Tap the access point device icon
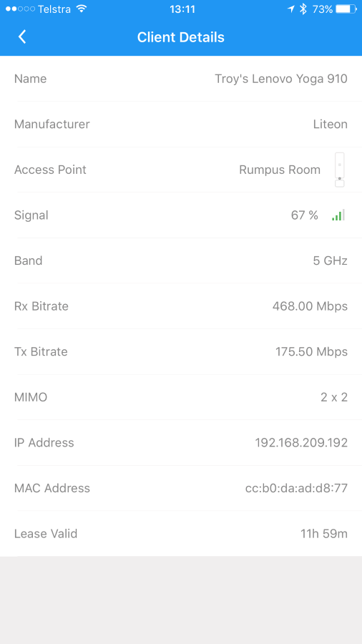This screenshot has width=362, height=644. (339, 170)
